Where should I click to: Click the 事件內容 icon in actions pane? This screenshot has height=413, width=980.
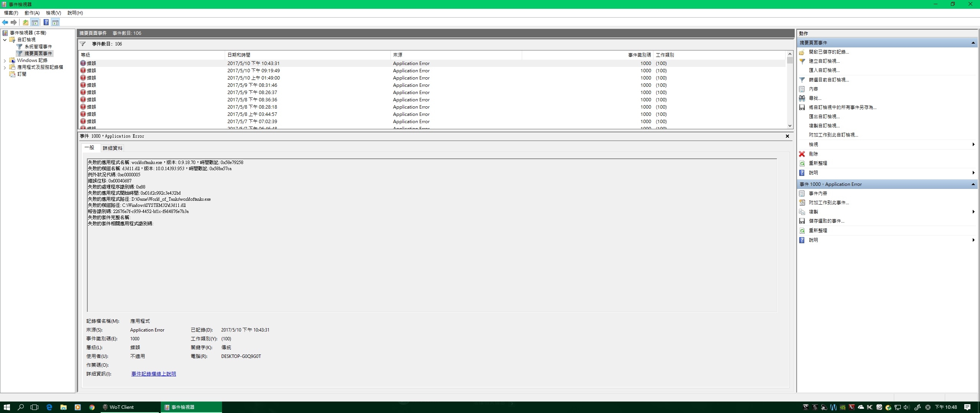(802, 193)
